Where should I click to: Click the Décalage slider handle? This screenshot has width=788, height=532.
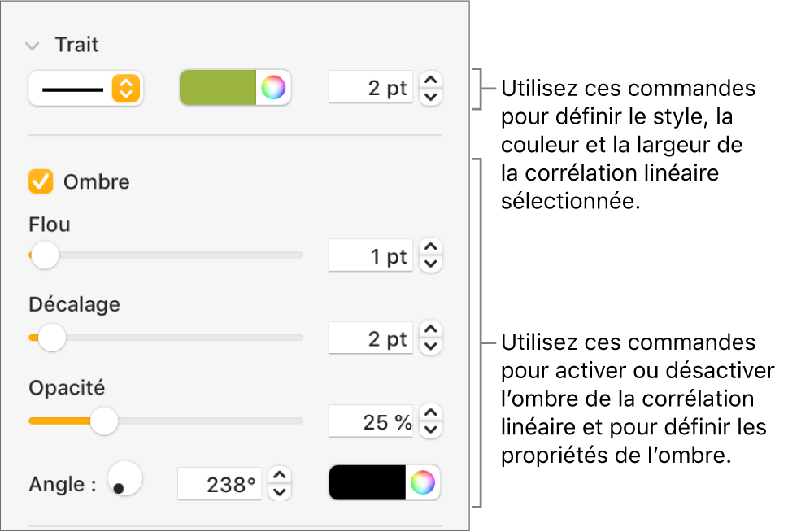[x=52, y=337]
